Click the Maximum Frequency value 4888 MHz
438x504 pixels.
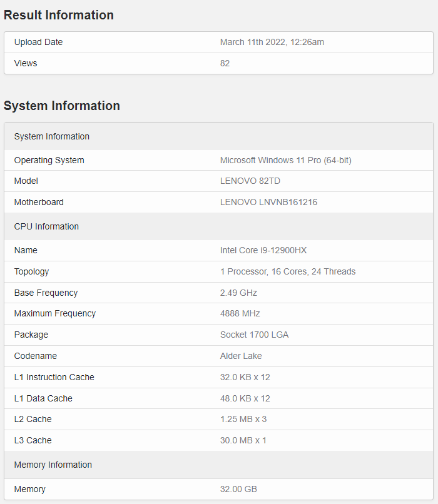click(x=240, y=313)
